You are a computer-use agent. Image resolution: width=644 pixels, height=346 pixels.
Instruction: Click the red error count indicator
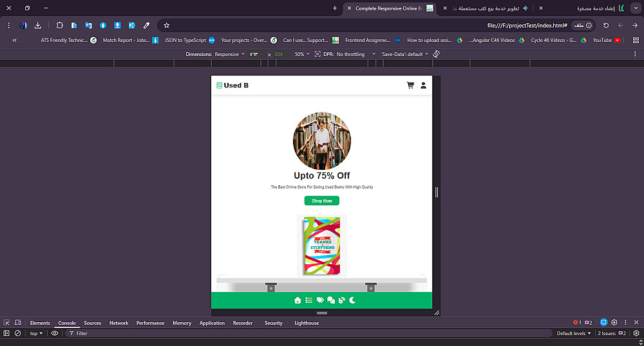pyautogui.click(x=577, y=323)
